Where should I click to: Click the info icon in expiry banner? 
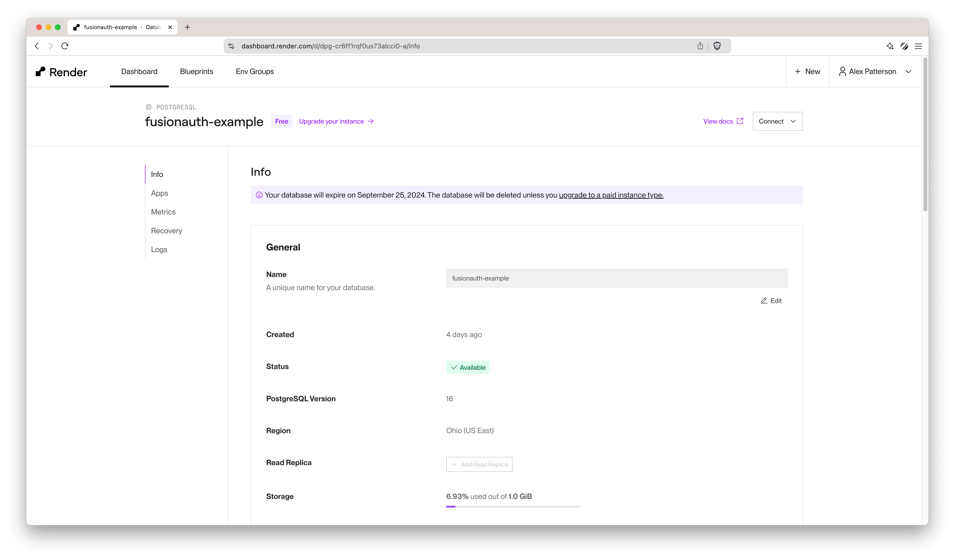coord(259,195)
